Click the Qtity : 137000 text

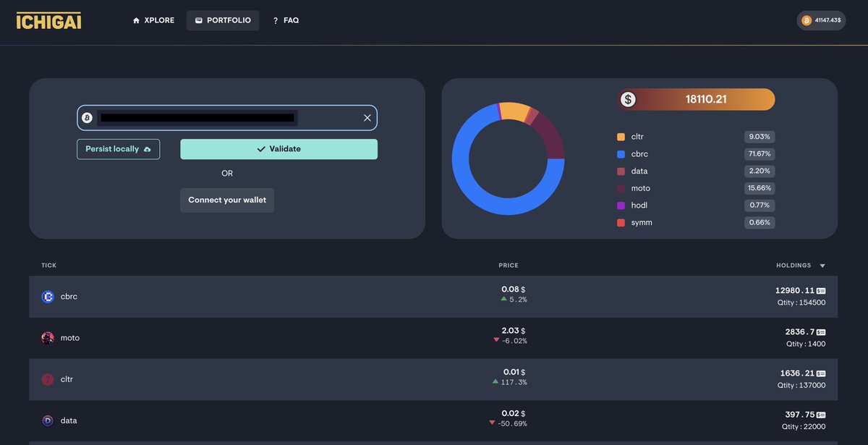[x=801, y=386]
